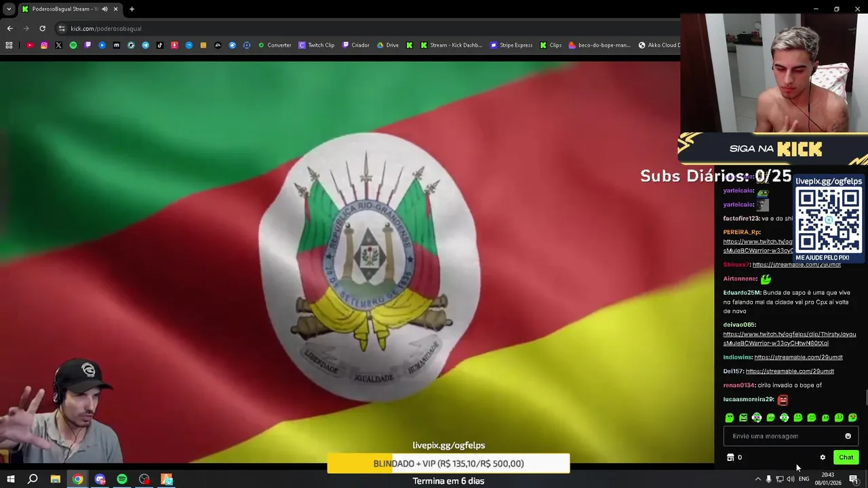The image size is (868, 488).
Task: Open the Twitch icon bookmark
Action: coord(87,45)
